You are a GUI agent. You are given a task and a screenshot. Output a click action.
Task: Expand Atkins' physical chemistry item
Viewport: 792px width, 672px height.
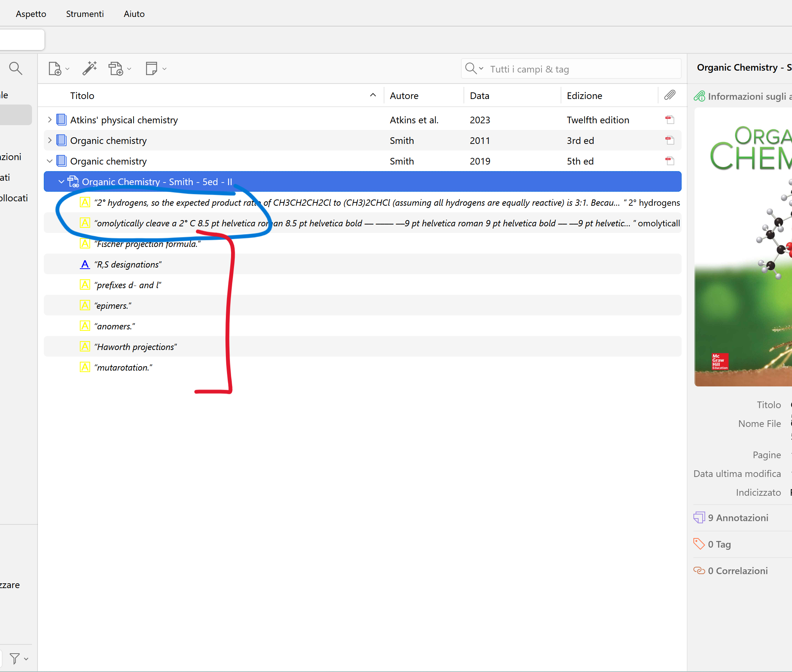[x=50, y=120]
